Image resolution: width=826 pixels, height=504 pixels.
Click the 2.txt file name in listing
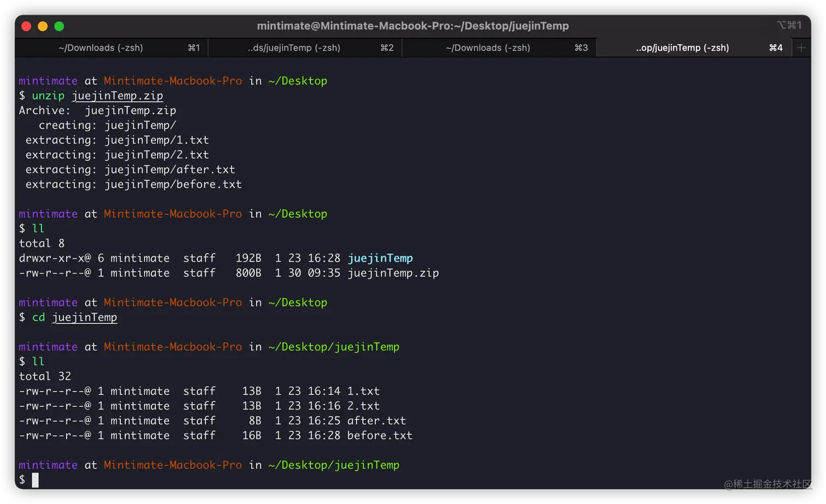pyautogui.click(x=363, y=406)
